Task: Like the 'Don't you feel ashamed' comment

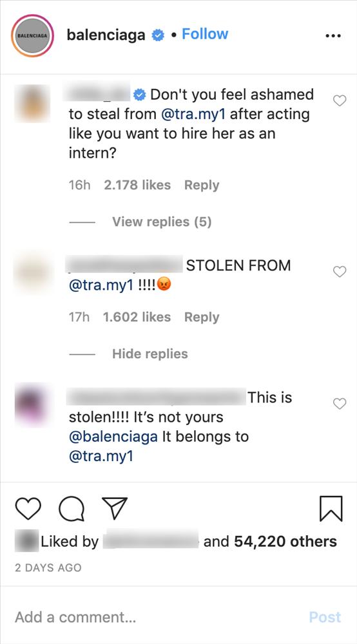Action: pos(340,100)
